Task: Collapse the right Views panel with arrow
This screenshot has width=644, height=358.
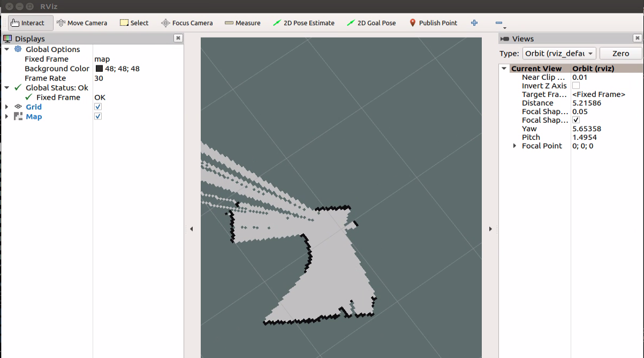Action: (490, 229)
